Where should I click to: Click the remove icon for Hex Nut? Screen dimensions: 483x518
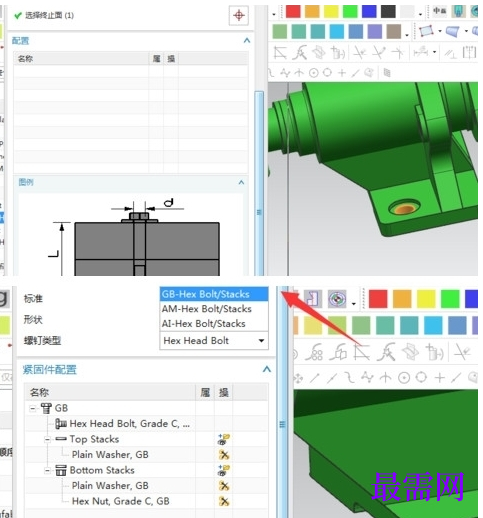click(224, 501)
